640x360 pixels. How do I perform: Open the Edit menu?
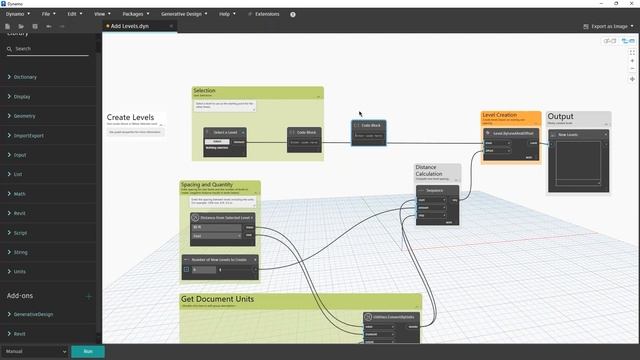point(74,14)
